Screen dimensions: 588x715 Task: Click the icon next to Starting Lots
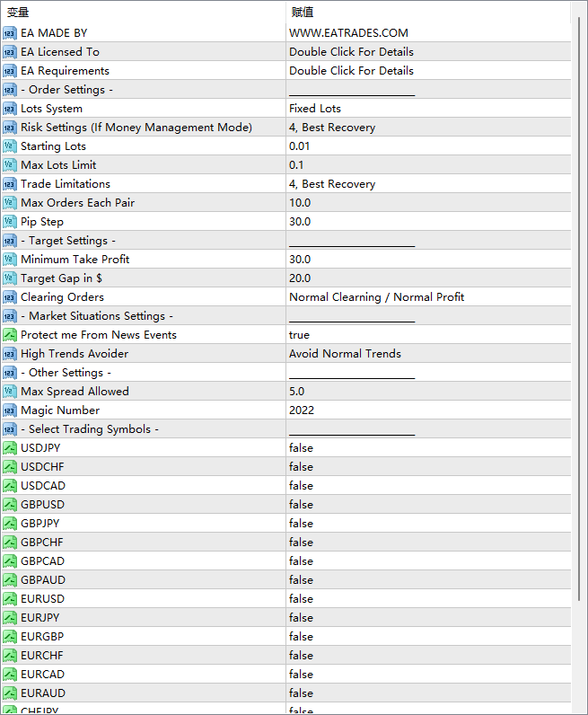click(10, 146)
